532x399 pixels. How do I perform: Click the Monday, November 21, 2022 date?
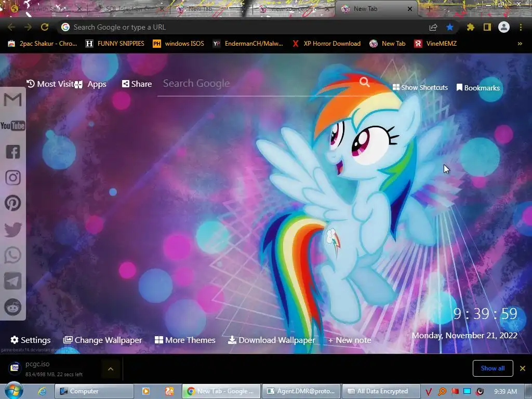pyautogui.click(x=464, y=336)
